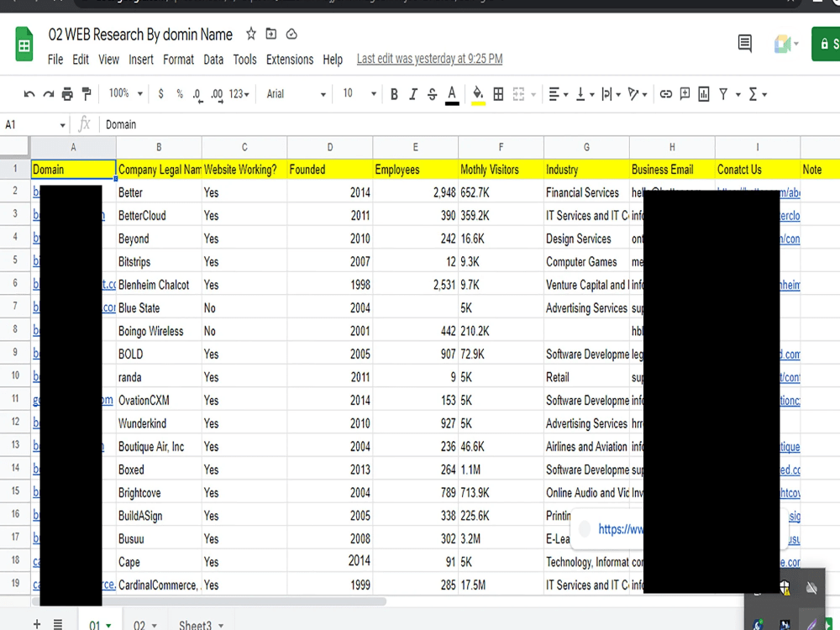Star the document
The width and height of the screenshot is (840, 630).
[x=250, y=34]
